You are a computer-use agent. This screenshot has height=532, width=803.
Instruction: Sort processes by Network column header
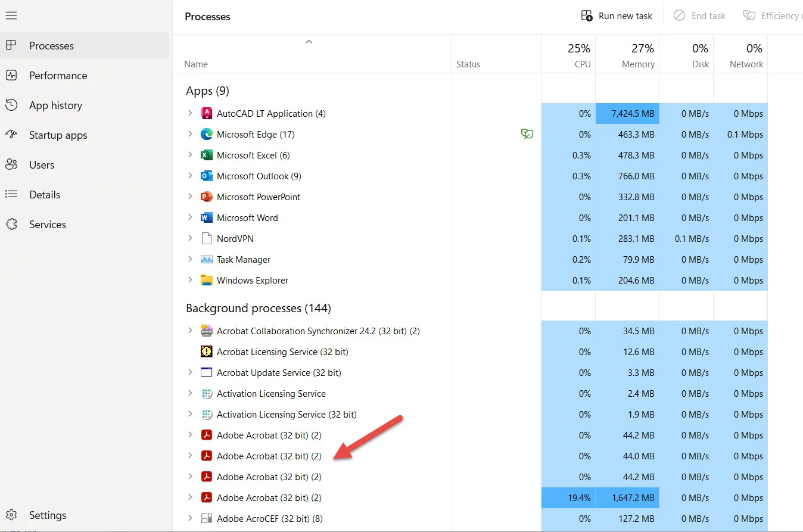740,54
